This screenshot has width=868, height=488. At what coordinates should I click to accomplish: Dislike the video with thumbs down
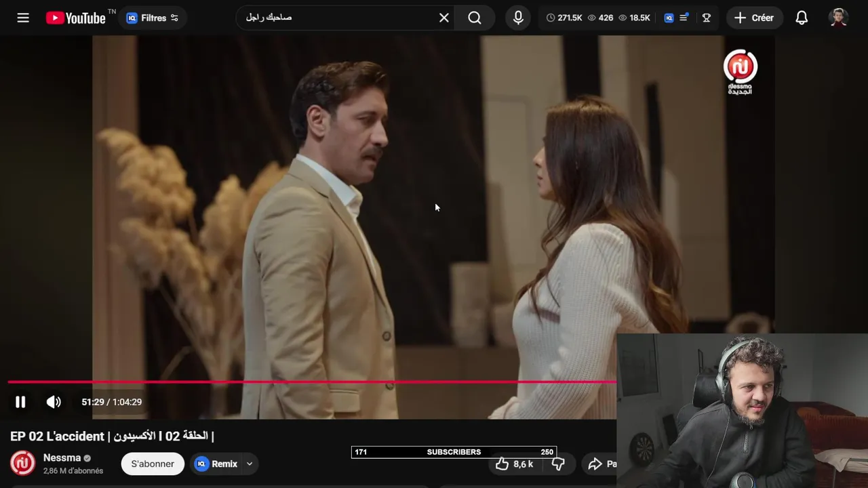(x=558, y=464)
